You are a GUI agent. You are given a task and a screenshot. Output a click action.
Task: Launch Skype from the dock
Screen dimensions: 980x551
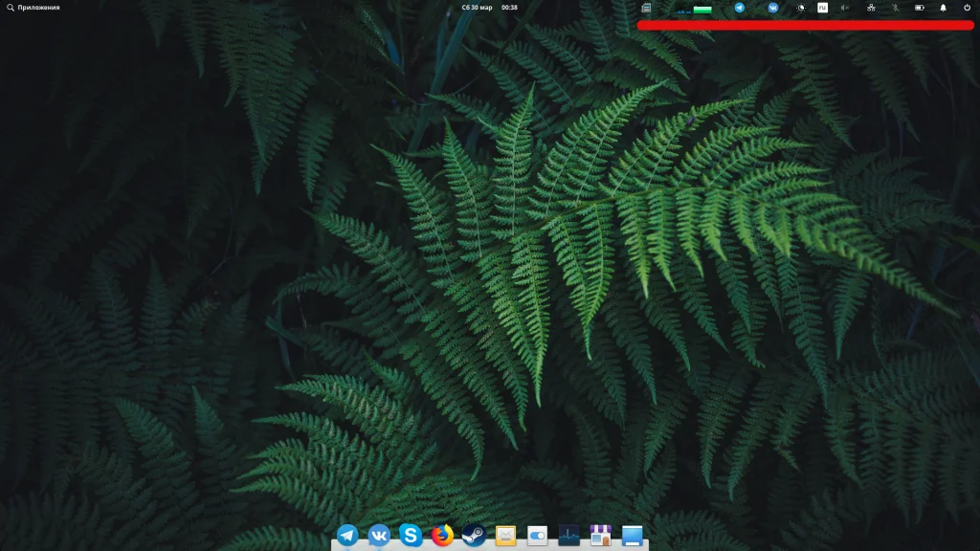coord(411,535)
